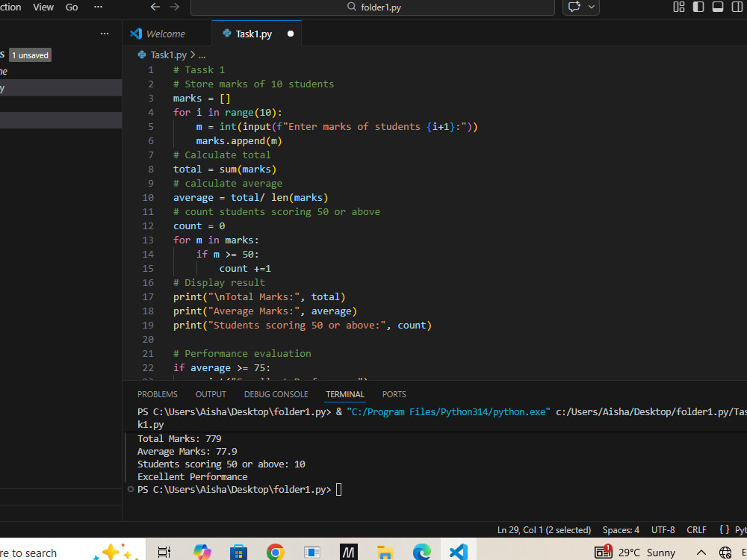The width and height of the screenshot is (747, 560).
Task: Click line number 4 in gutter
Action: click(151, 113)
